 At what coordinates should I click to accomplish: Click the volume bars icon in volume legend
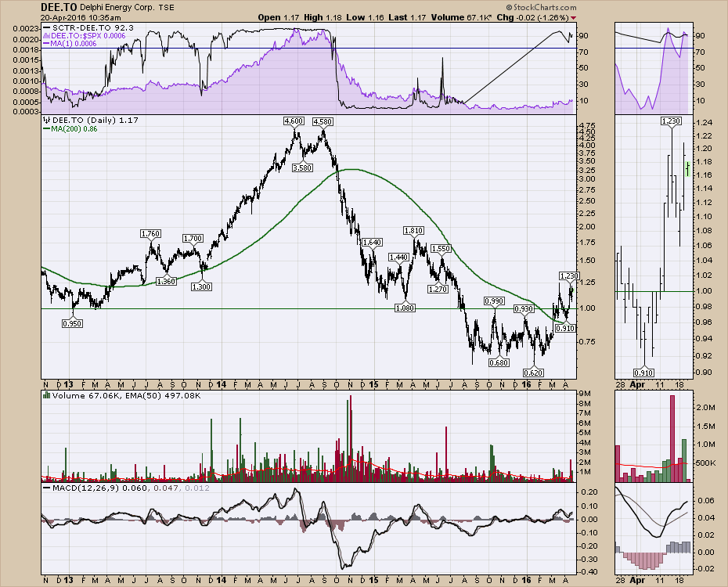coord(47,396)
